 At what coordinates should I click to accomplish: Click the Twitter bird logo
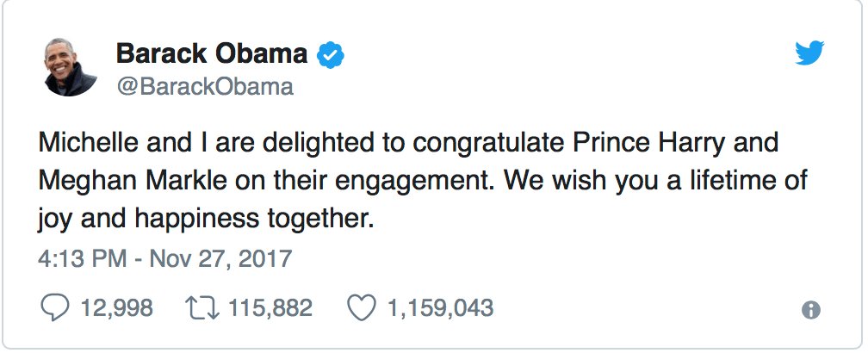809,55
